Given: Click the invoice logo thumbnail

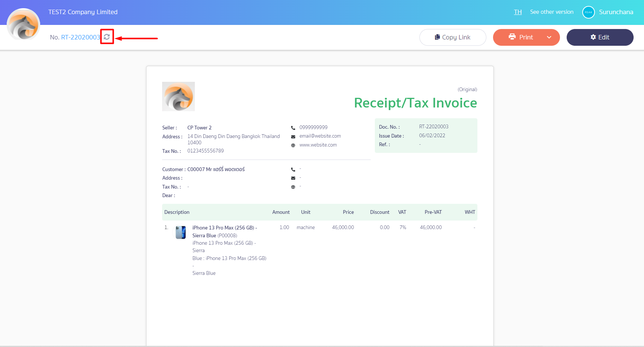Looking at the screenshot, I should pyautogui.click(x=178, y=96).
